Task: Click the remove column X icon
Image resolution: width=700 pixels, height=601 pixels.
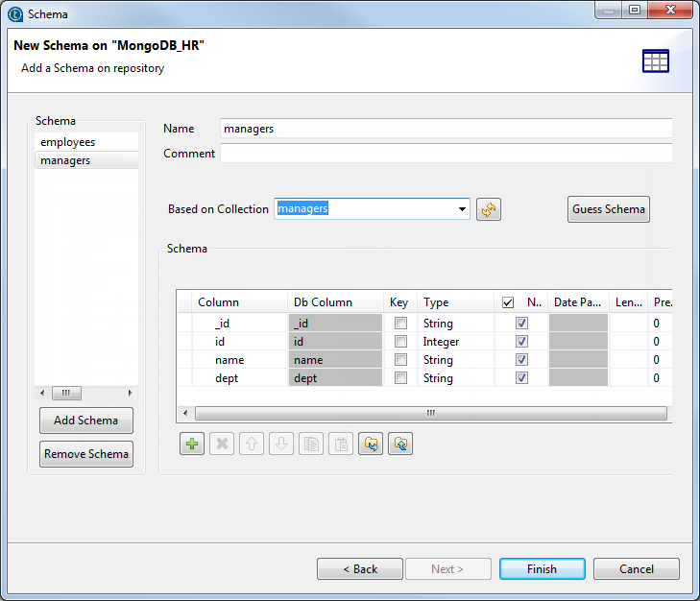Action: (222, 445)
